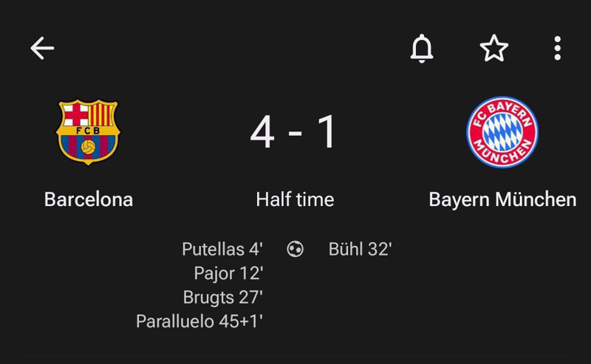Favorite this match with the star icon
The width and height of the screenshot is (591, 364).
point(493,49)
